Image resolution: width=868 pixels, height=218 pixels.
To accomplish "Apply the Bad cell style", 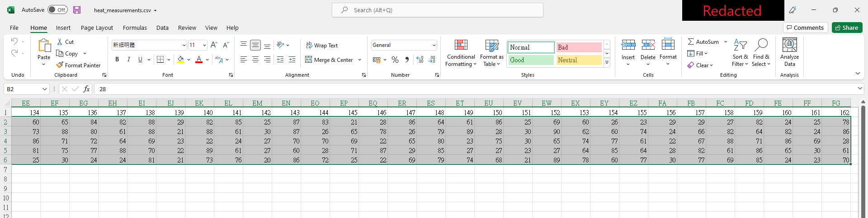I will click(579, 47).
